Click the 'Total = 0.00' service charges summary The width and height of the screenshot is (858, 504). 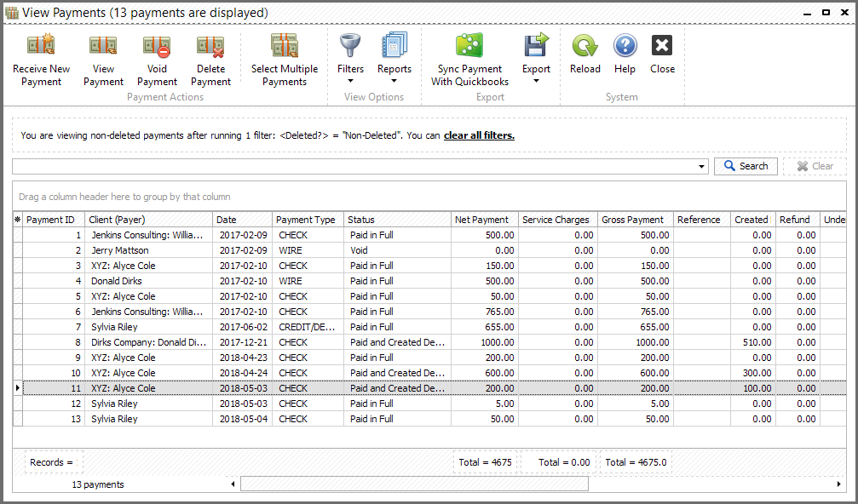click(559, 462)
